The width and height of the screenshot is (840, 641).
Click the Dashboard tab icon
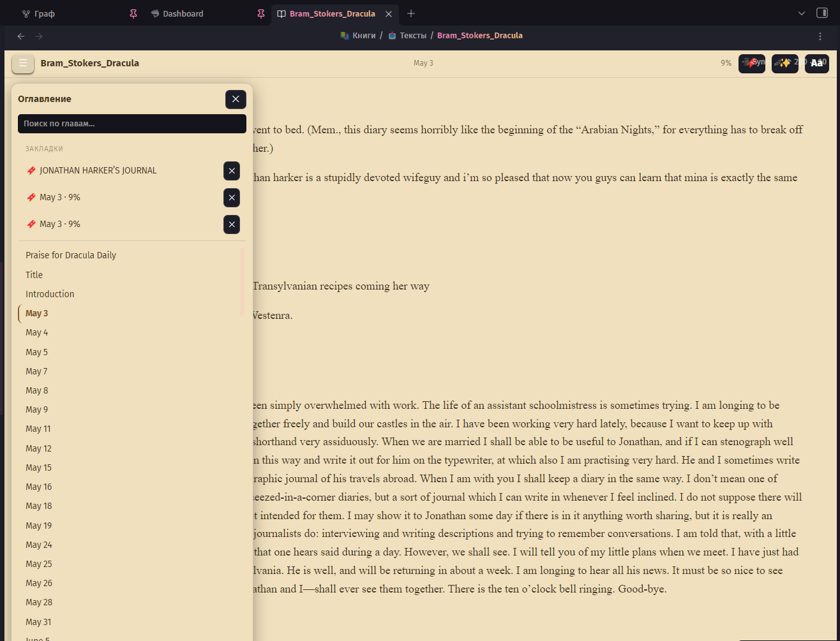[x=154, y=13]
